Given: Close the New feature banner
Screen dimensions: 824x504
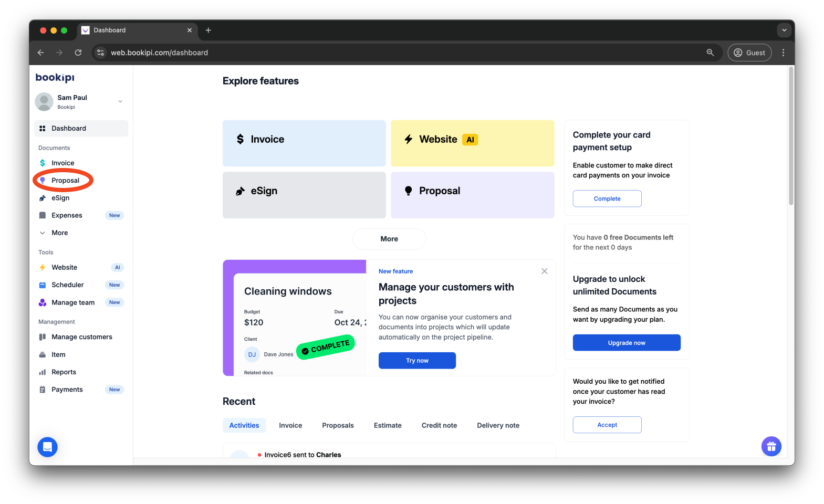Looking at the screenshot, I should 544,271.
